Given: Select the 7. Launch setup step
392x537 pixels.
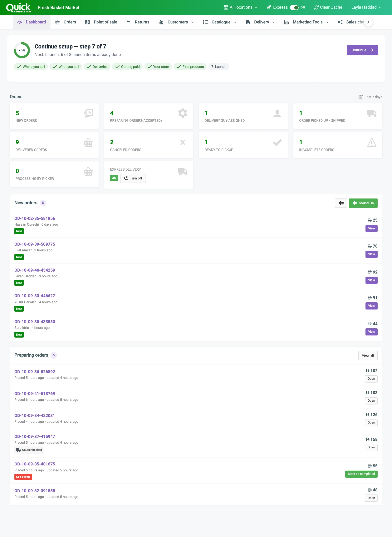Looking at the screenshot, I should (218, 67).
